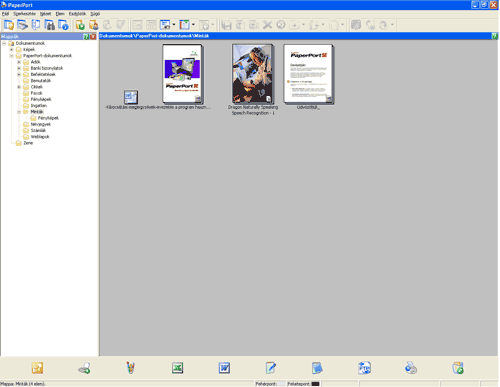Open the Eszközök menu
This screenshot has width=500, height=387.
click(x=77, y=14)
